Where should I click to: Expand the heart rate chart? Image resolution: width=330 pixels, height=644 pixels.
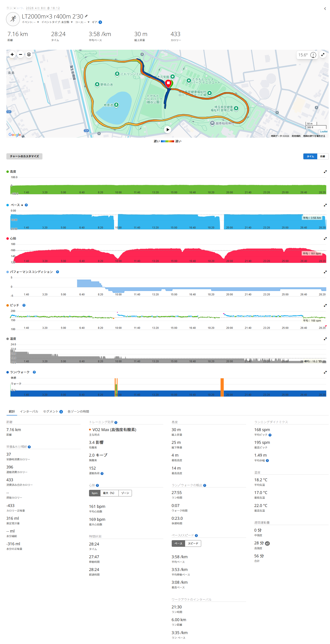(325, 238)
